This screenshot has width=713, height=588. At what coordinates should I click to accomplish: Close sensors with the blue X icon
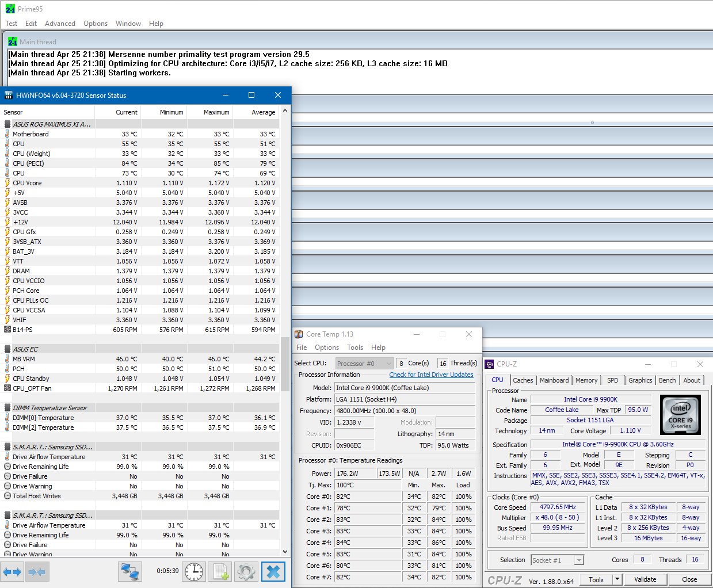[273, 572]
